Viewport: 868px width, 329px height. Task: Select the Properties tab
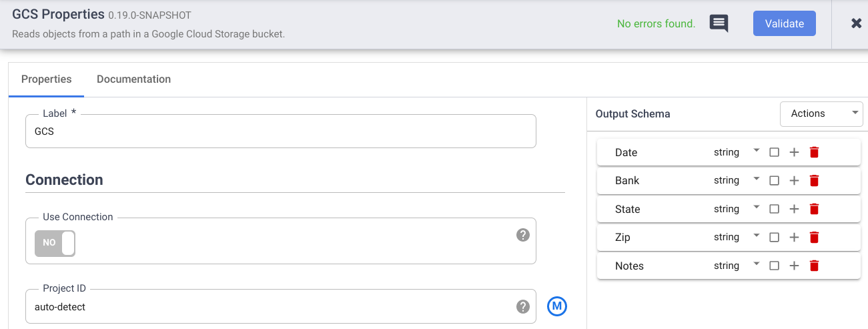(x=46, y=79)
